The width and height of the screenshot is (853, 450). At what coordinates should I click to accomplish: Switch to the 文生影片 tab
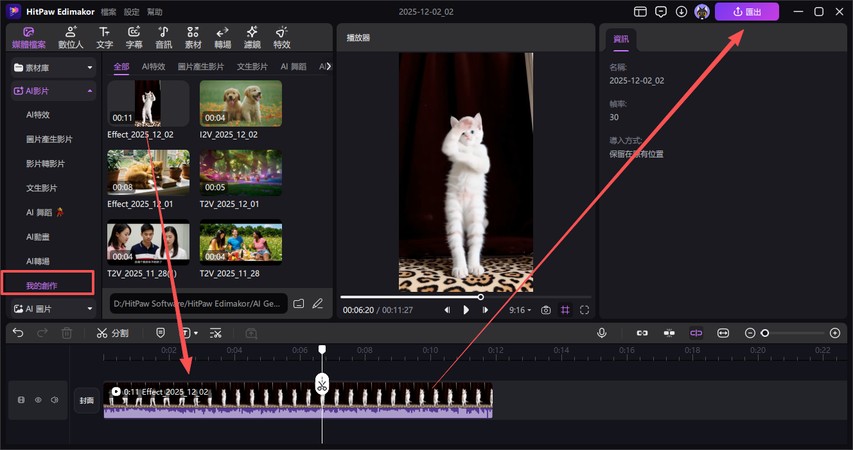click(x=252, y=66)
